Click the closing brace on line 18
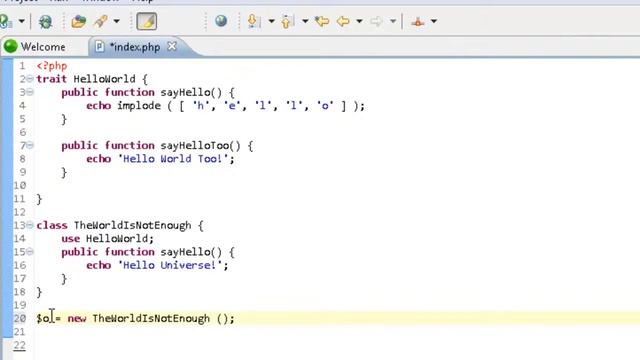 tap(39, 292)
